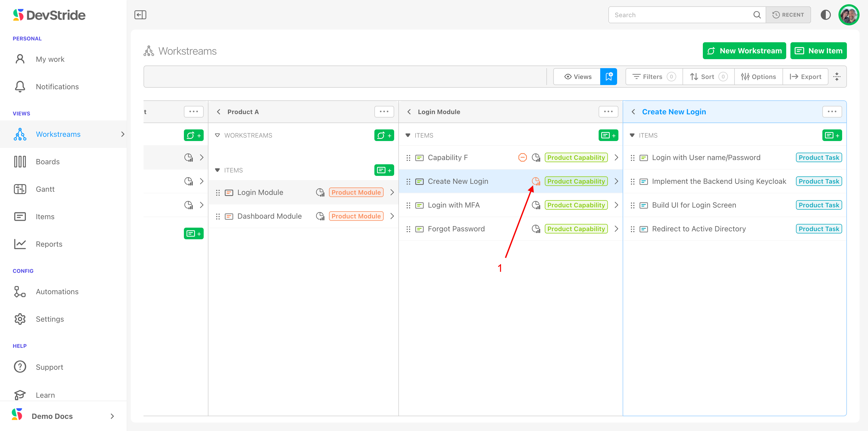868x431 pixels.
Task: Open Boards in the sidebar
Action: [x=47, y=162]
